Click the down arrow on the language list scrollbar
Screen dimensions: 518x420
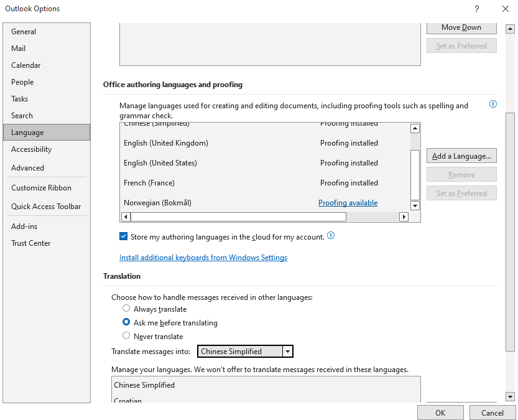(x=415, y=206)
